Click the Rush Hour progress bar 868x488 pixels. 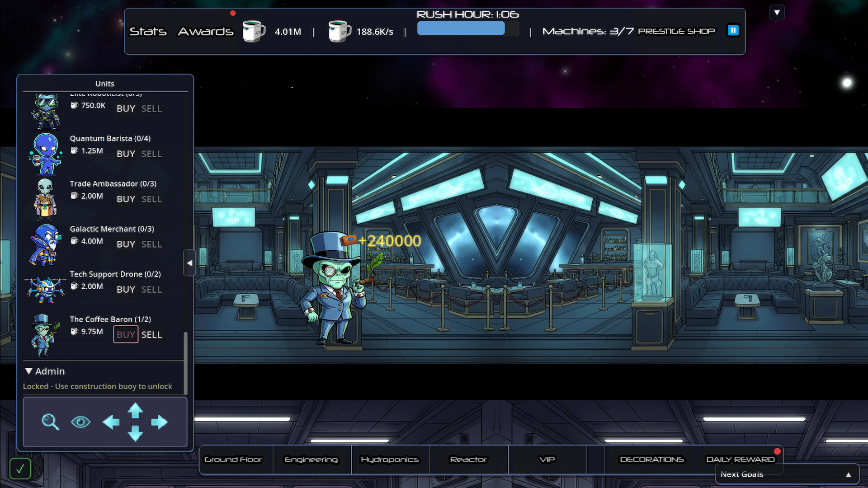[468, 28]
